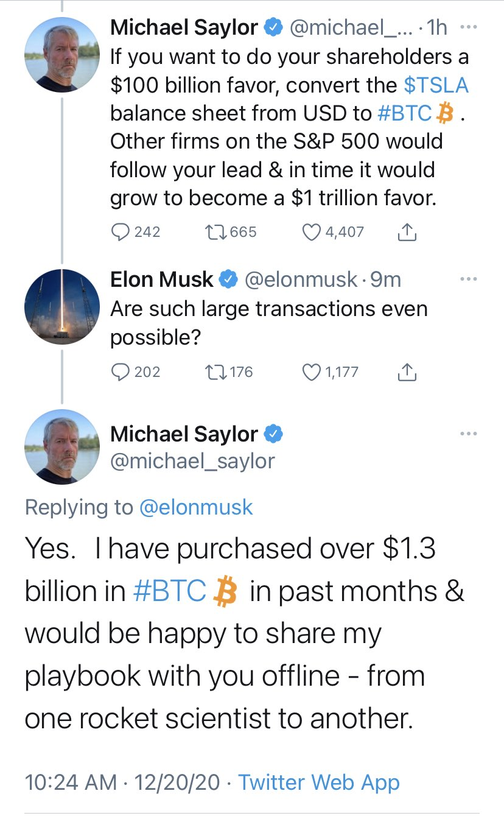Screen dimensions: 504x816
Task: Share Michael Saylor's first tweet
Action: click(407, 232)
